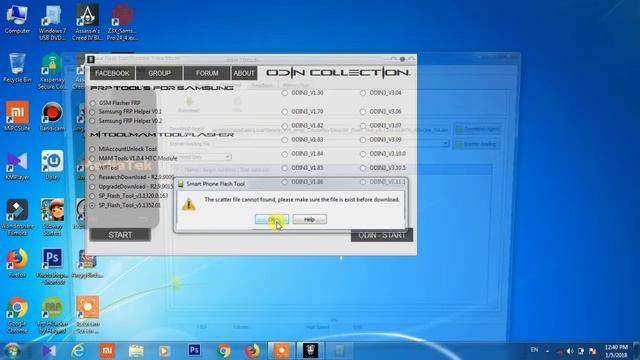Select the ODIN3_V1.70 radio button
This screenshot has height=360, width=640.
pyautogui.click(x=284, y=111)
